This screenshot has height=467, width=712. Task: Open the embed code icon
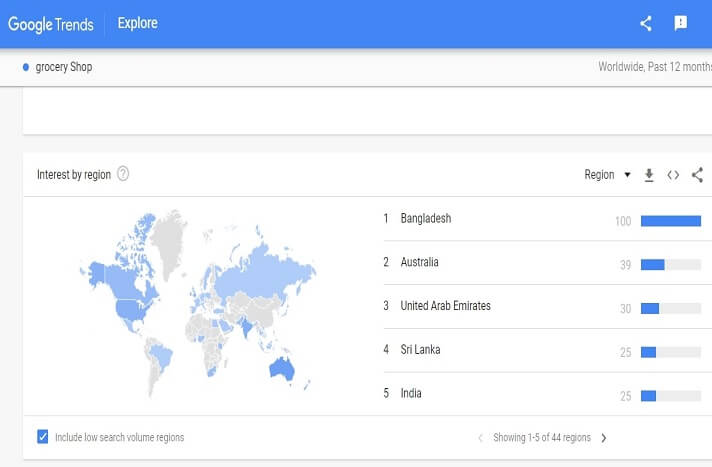pos(673,175)
